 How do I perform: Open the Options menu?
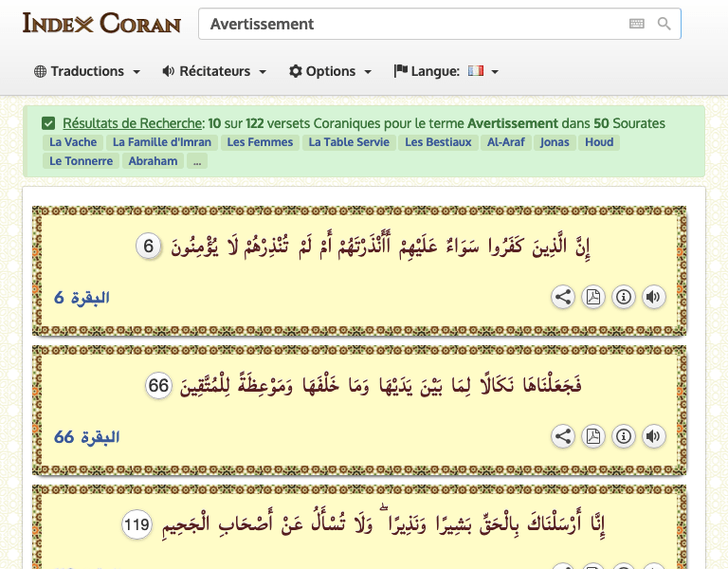tap(330, 71)
